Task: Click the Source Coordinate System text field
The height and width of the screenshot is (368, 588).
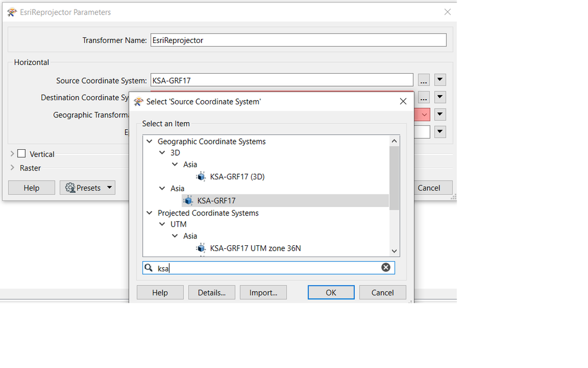Action: (282, 80)
